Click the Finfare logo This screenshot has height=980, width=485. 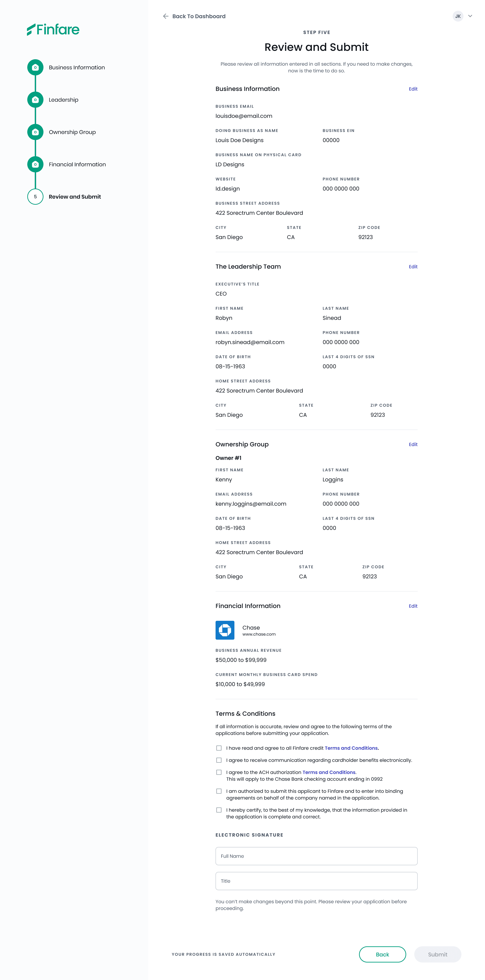point(53,29)
